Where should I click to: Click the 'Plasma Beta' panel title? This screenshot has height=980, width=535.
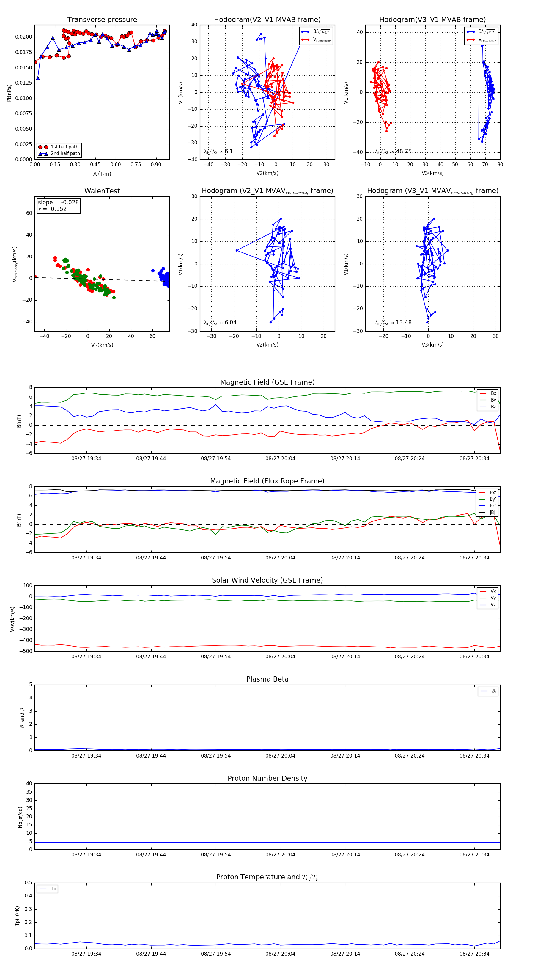(x=267, y=679)
